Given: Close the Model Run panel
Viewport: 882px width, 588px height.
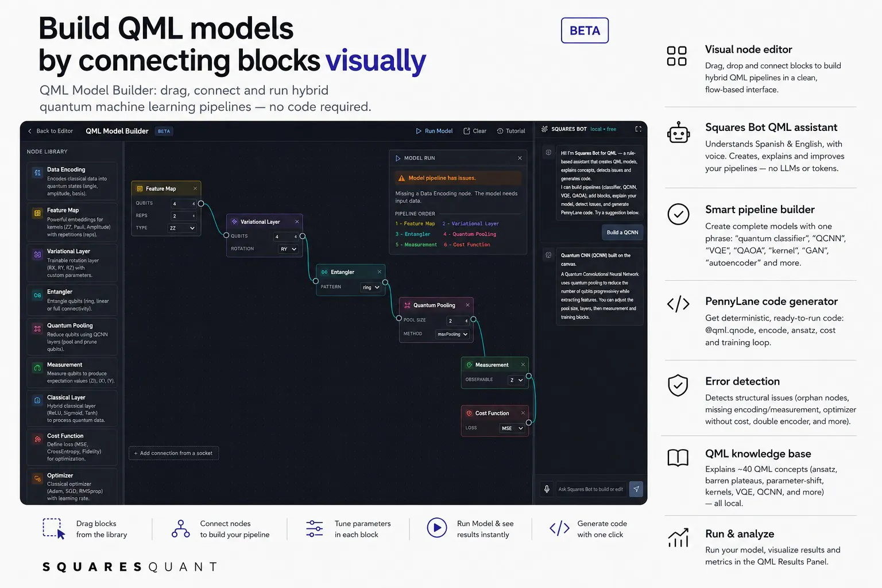Looking at the screenshot, I should pos(520,158).
